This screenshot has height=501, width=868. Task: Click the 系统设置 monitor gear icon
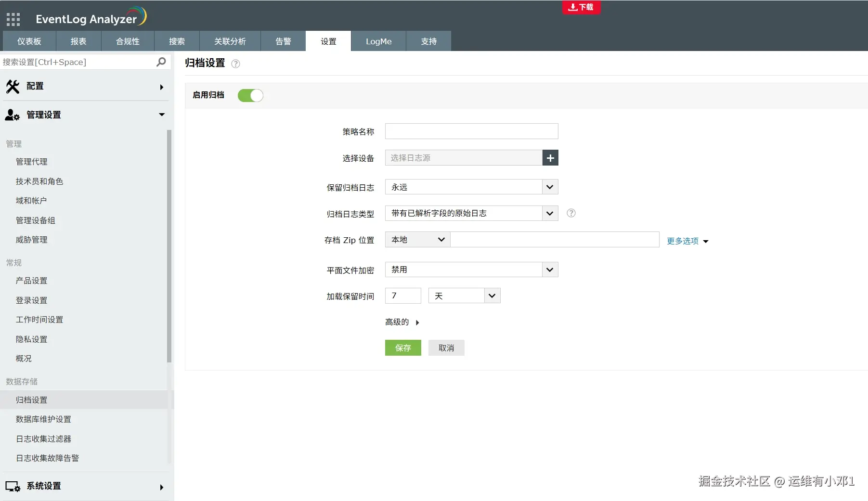point(13,487)
